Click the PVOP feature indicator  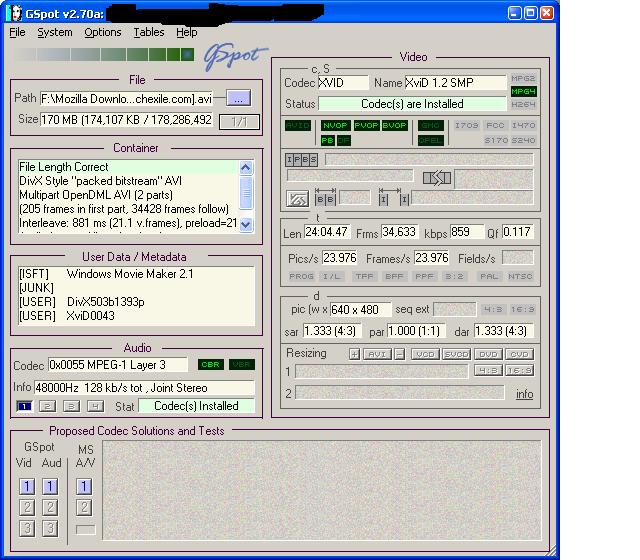[x=366, y=125]
